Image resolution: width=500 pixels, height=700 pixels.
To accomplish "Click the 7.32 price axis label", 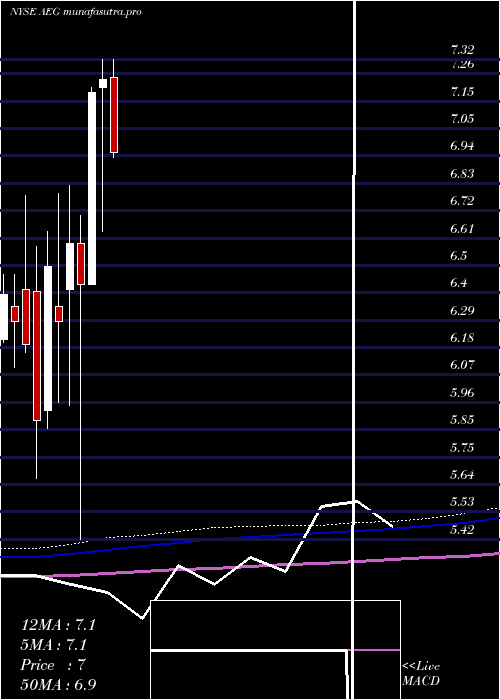I will click(462, 49).
